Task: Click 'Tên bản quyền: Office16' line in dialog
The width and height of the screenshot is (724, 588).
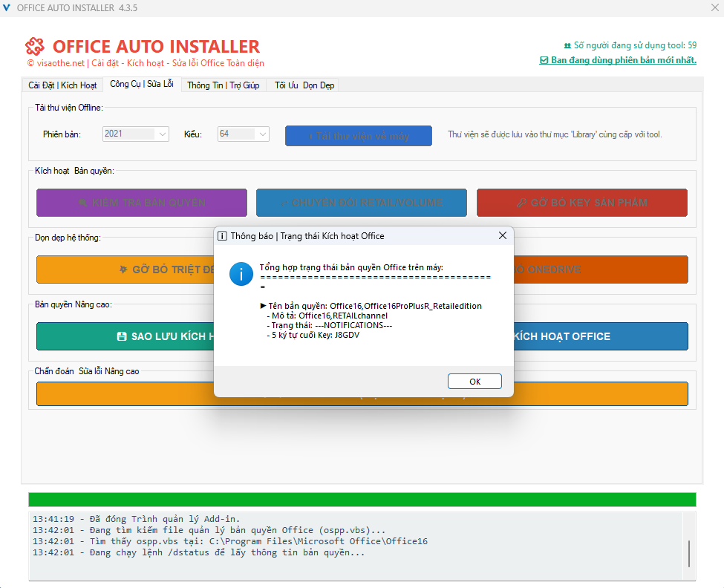Action: coord(371,306)
